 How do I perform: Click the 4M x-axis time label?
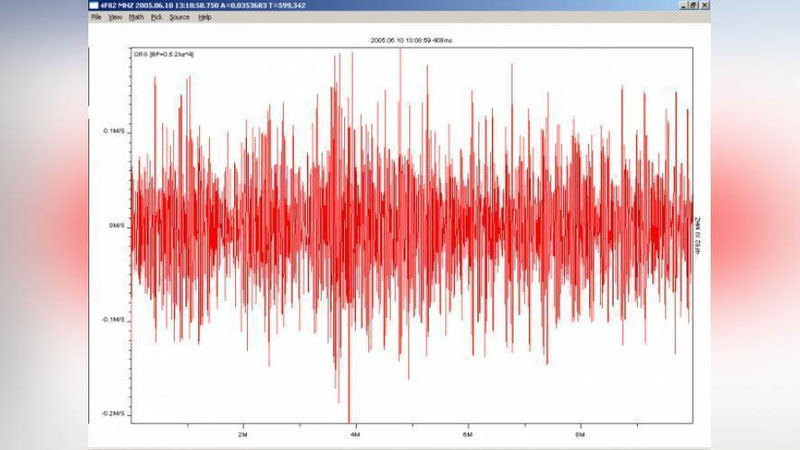point(354,435)
